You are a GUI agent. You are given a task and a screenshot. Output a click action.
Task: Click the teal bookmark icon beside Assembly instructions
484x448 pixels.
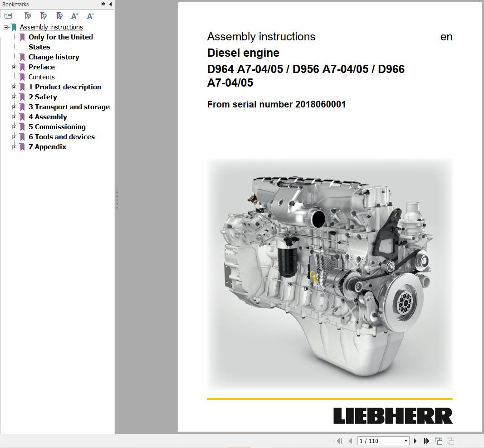(14, 27)
